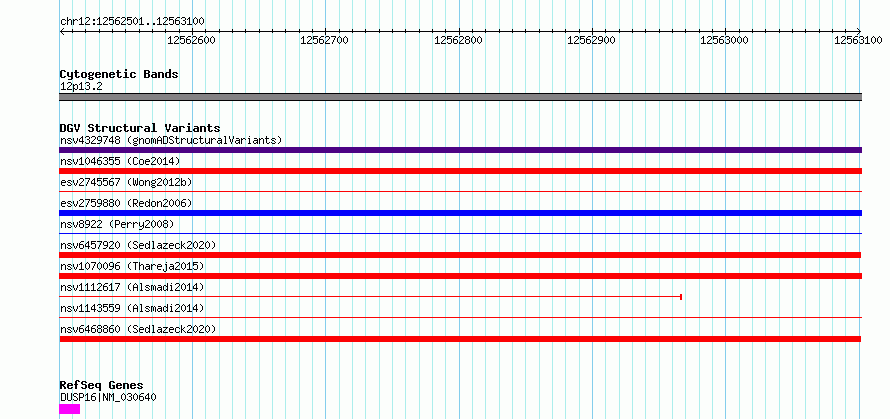Click the 12562800 ruler tick label
This screenshot has height=419, width=890.
coord(459,40)
